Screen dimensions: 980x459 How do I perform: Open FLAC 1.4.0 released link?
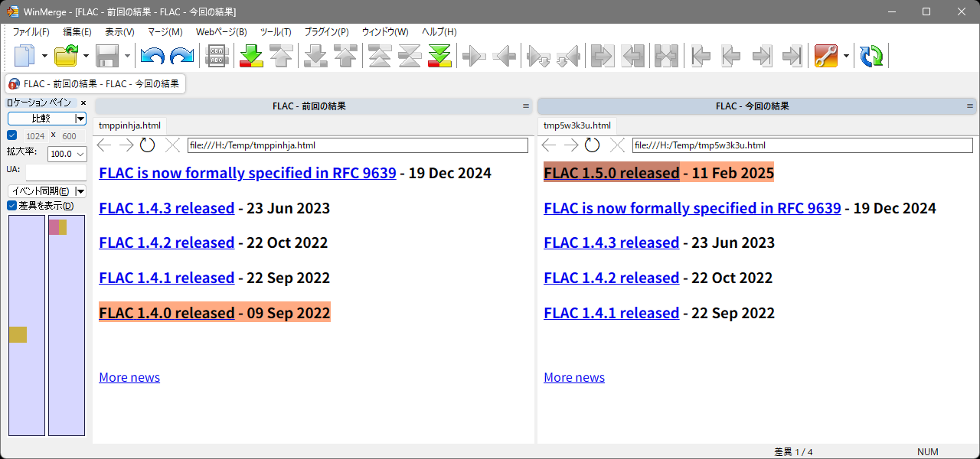tap(167, 313)
